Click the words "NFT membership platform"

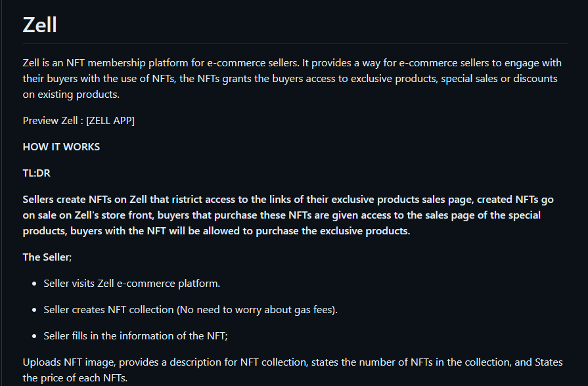[x=127, y=63]
